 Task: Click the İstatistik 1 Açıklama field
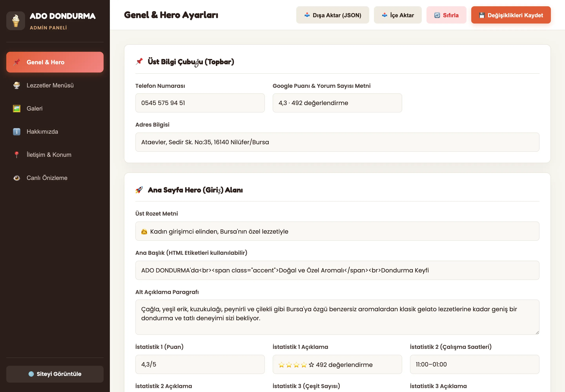click(337, 364)
